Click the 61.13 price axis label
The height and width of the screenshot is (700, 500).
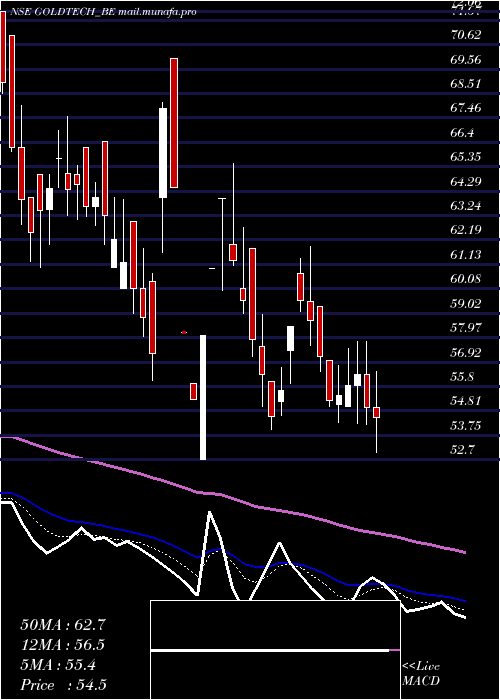click(467, 255)
